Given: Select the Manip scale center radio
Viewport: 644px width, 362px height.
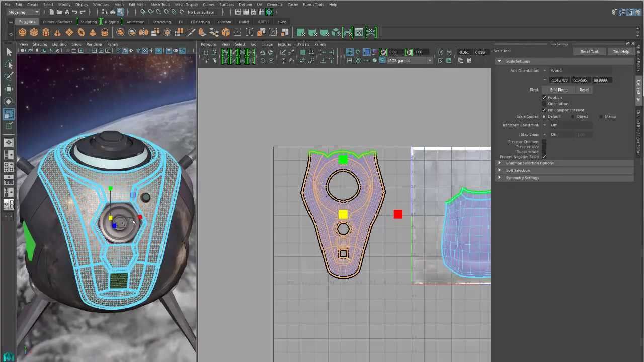Looking at the screenshot, I should click(x=601, y=116).
